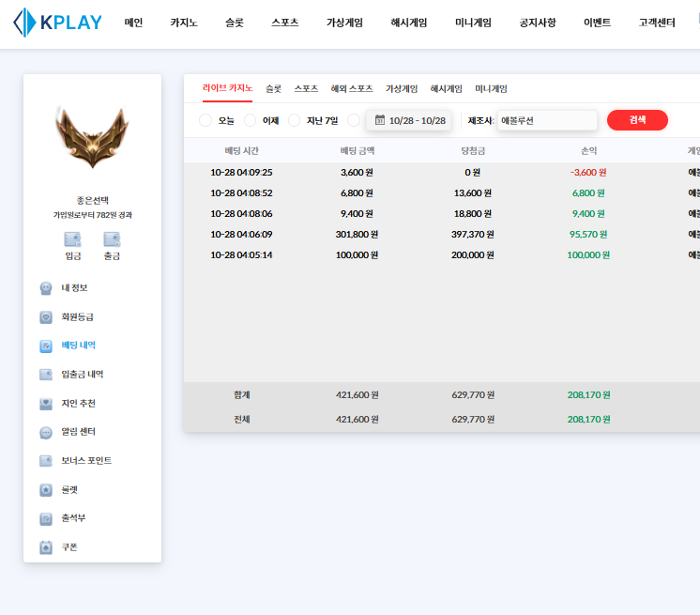Image resolution: width=700 pixels, height=615 pixels.
Task: Click the 회원등급 heart icon
Action: tap(46, 317)
